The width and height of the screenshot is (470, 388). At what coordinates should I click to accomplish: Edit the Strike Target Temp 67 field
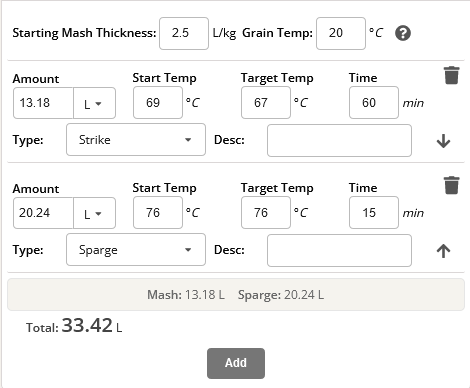click(266, 103)
